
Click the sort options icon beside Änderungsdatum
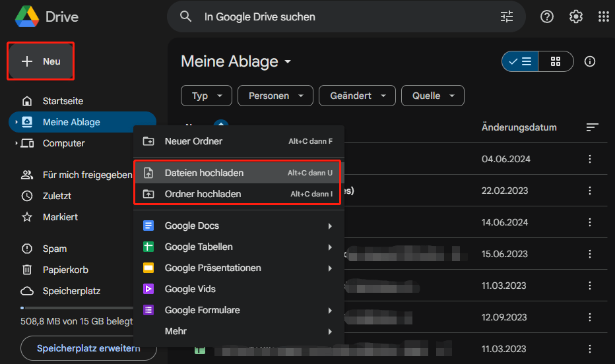(592, 127)
